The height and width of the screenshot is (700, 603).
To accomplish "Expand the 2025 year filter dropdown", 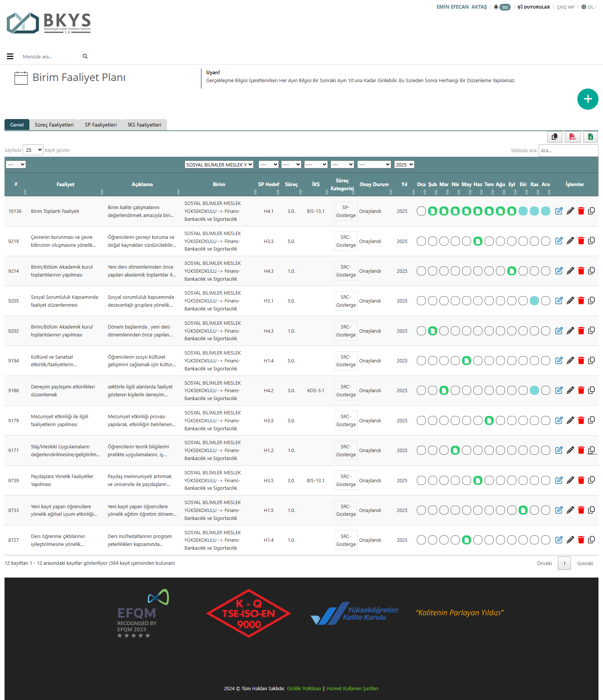I will (x=404, y=165).
